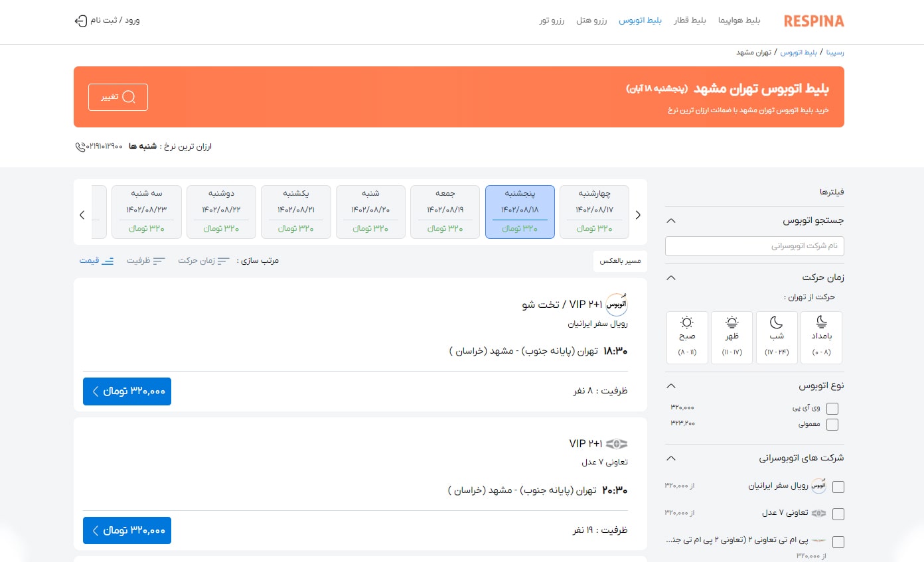
Task: Check the معمولی bus type checkbox
Action: click(x=832, y=424)
